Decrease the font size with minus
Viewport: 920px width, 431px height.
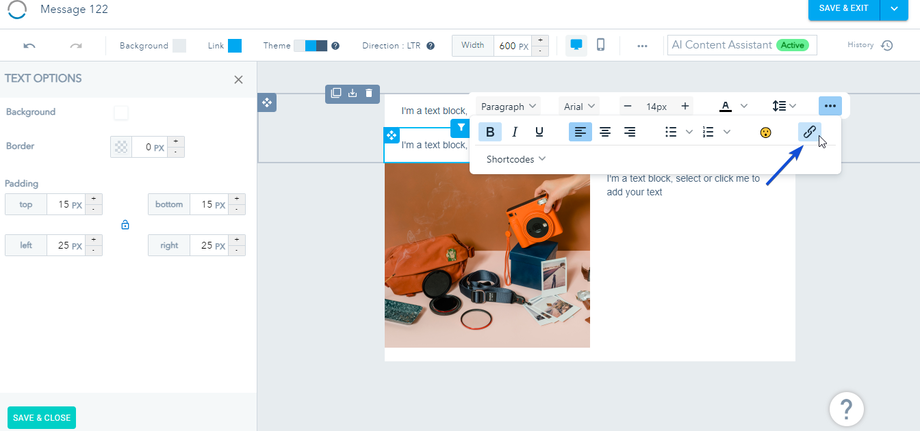627,106
